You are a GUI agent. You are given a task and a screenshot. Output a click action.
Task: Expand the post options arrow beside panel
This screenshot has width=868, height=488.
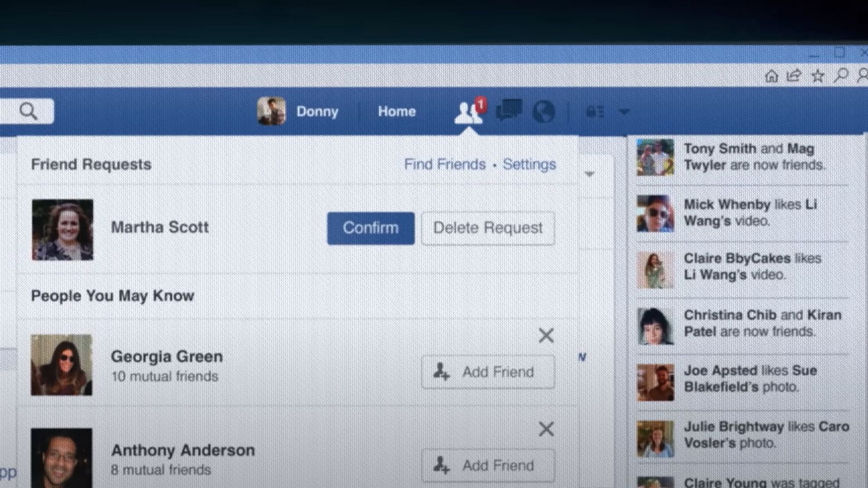click(x=589, y=174)
